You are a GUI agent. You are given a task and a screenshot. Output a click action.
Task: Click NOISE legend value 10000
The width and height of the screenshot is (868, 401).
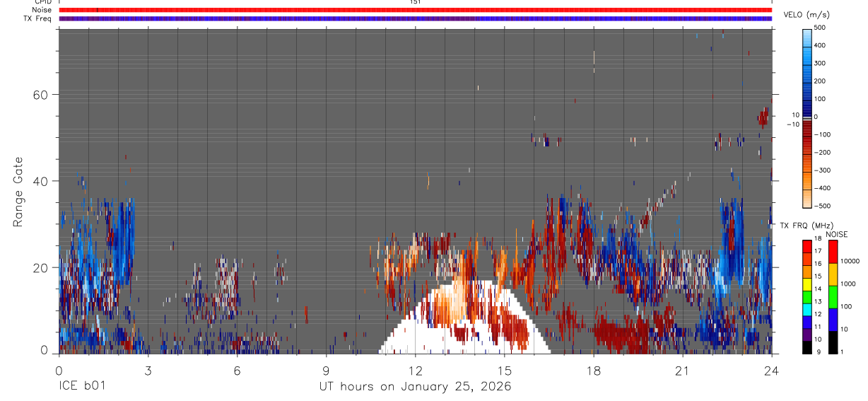[849, 261]
